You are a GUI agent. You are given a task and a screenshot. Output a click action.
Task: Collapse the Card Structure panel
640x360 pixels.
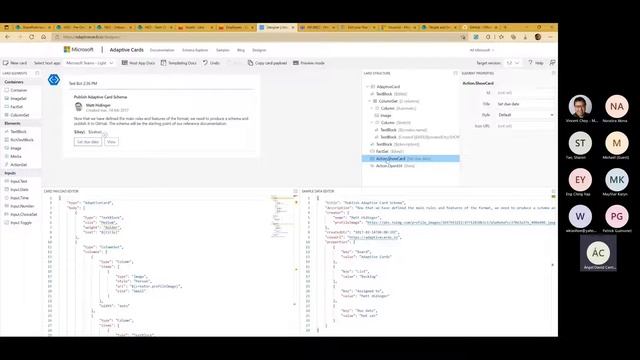(x=455, y=73)
